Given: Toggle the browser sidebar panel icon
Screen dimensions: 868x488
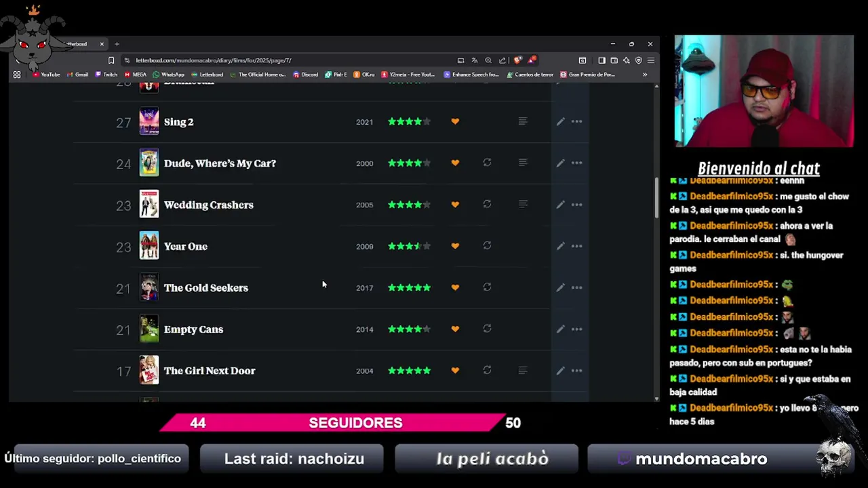Looking at the screenshot, I should pos(601,60).
